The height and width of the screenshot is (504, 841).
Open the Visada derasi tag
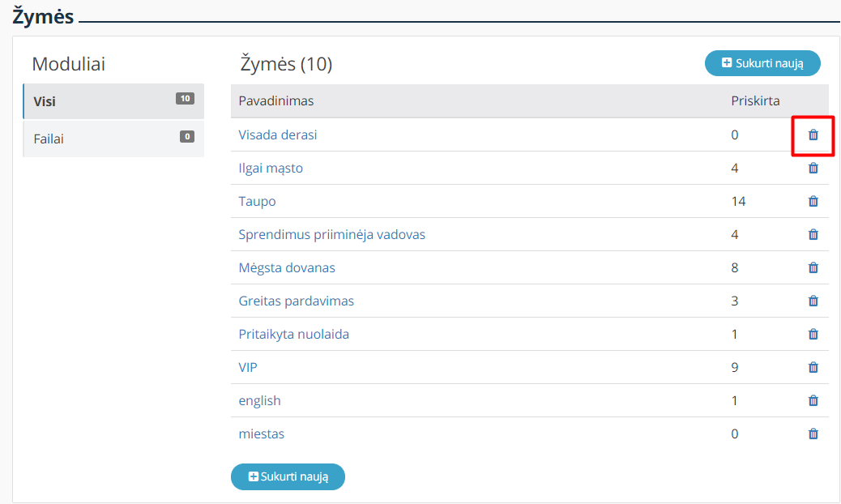point(278,135)
